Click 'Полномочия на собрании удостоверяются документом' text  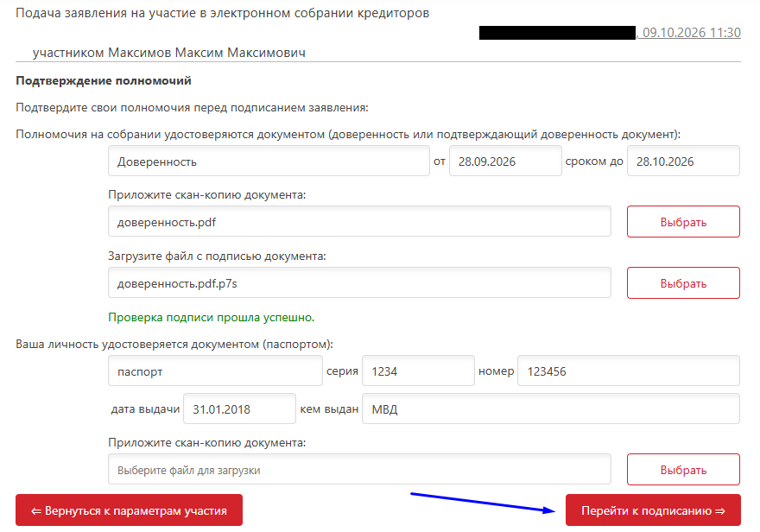pyautogui.click(x=348, y=134)
